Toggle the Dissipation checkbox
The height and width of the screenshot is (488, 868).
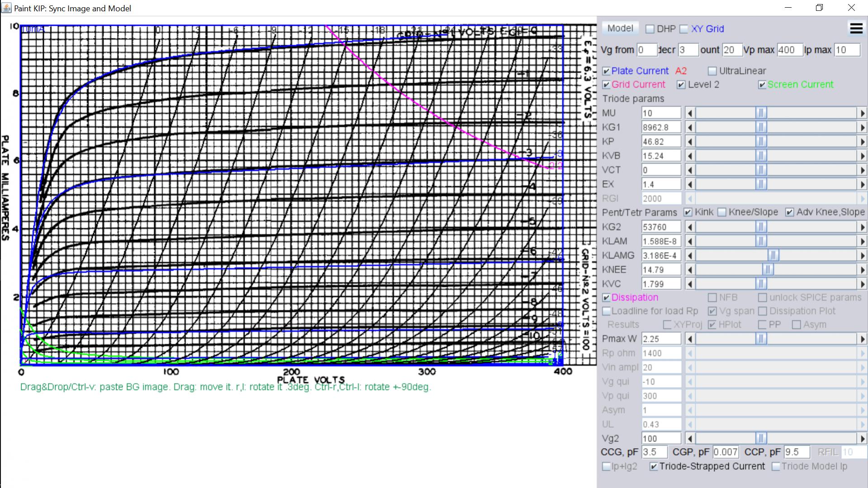click(607, 298)
